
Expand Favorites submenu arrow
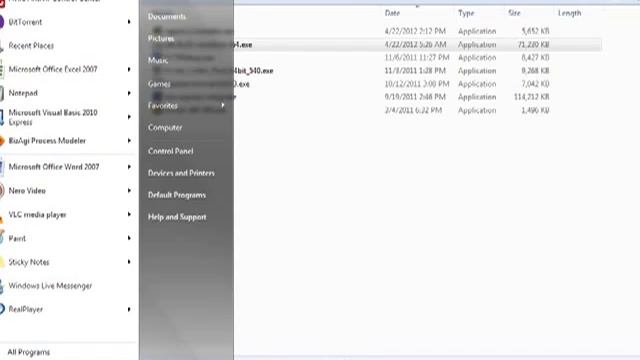click(223, 106)
